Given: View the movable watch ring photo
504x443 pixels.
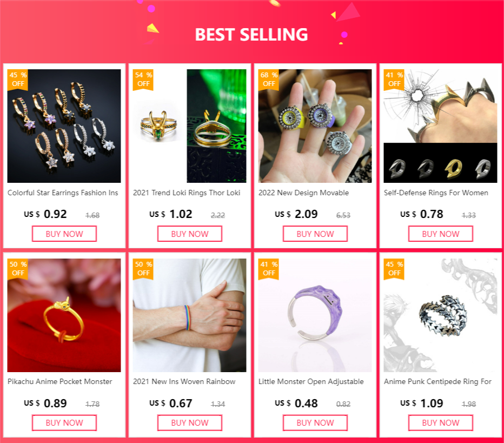Looking at the screenshot, I should click(x=315, y=126).
